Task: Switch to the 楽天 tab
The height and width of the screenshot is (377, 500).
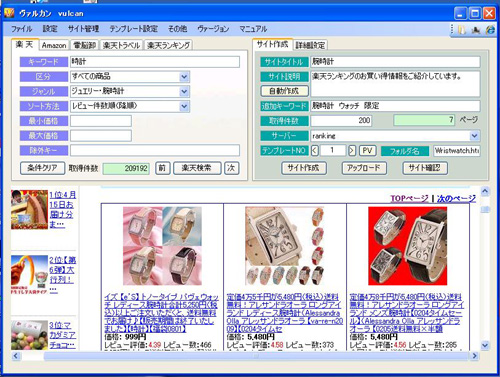Action: 25,44
